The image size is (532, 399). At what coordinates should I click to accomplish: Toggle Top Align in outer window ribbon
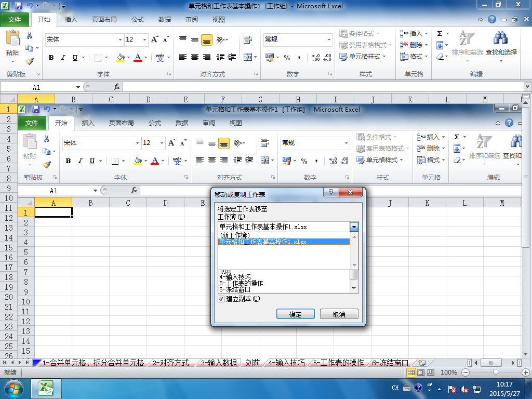[x=183, y=39]
